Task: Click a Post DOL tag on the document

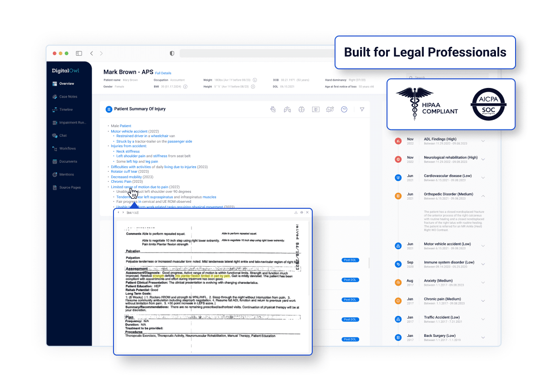Action: point(350,260)
